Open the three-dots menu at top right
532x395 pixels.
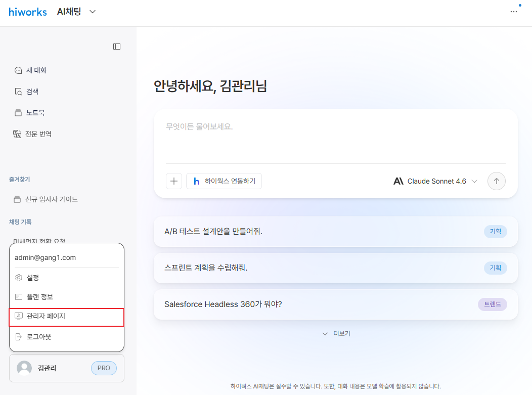514,12
